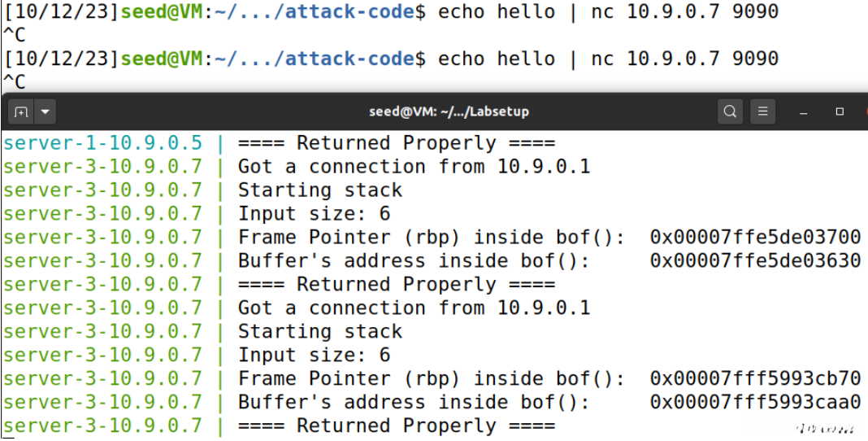Click the buffer address 0x00007fff5993caa0

[755, 402]
